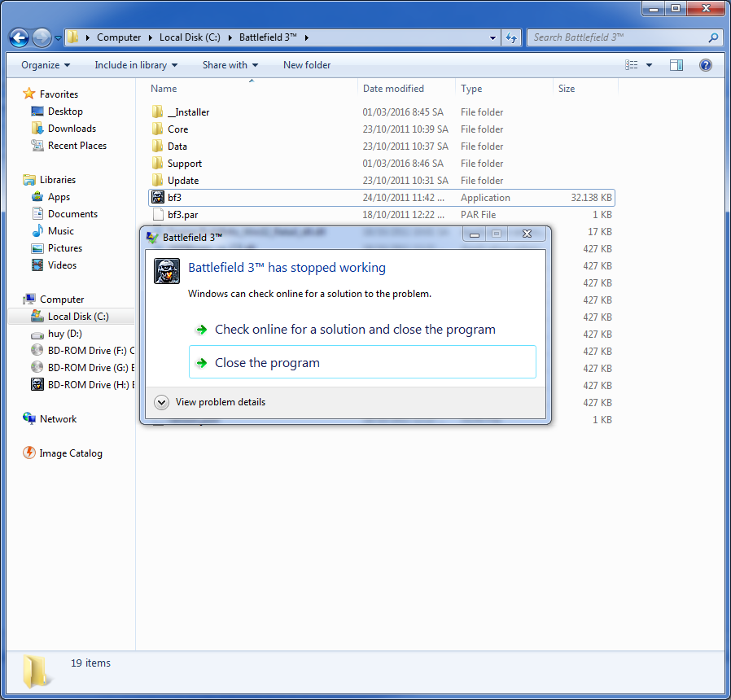Open the Pictures library
This screenshot has width=731, height=700.
65,248
